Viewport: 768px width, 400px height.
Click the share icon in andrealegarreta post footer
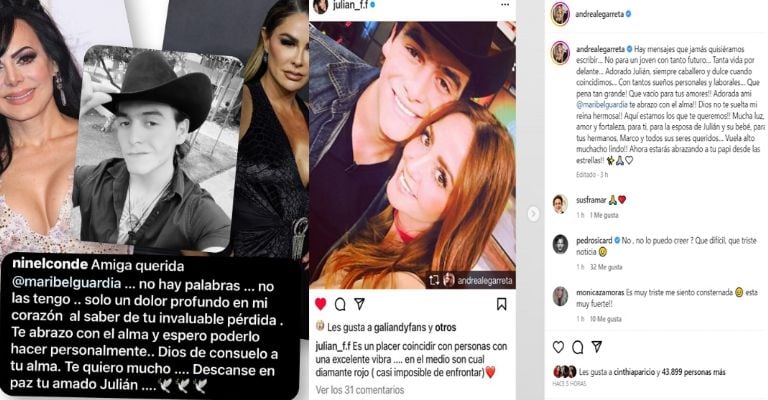tap(597, 347)
